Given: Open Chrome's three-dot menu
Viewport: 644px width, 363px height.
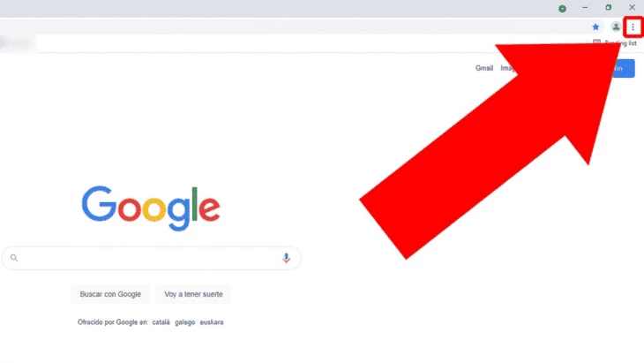Looking at the screenshot, I should pyautogui.click(x=633, y=27).
